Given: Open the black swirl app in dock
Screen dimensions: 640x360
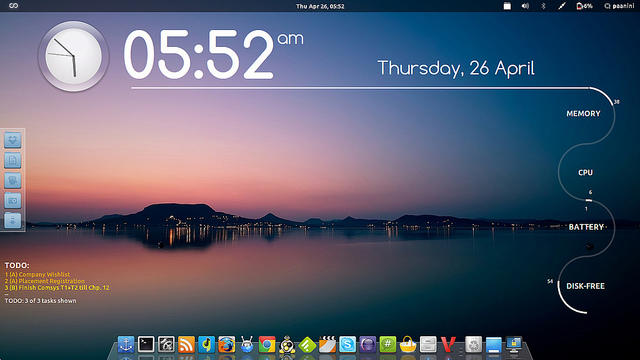Looking at the screenshot, I should [166, 344].
